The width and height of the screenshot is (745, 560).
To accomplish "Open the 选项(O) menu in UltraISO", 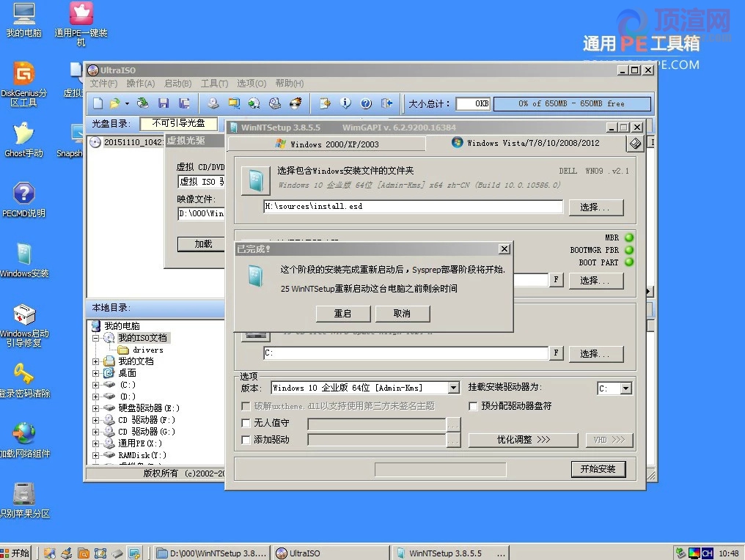I will point(252,84).
